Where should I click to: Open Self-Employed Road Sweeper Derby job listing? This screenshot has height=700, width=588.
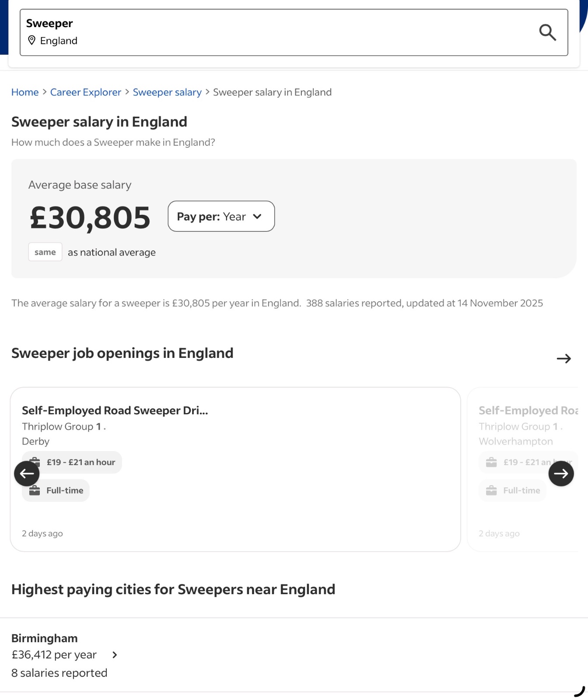click(115, 410)
